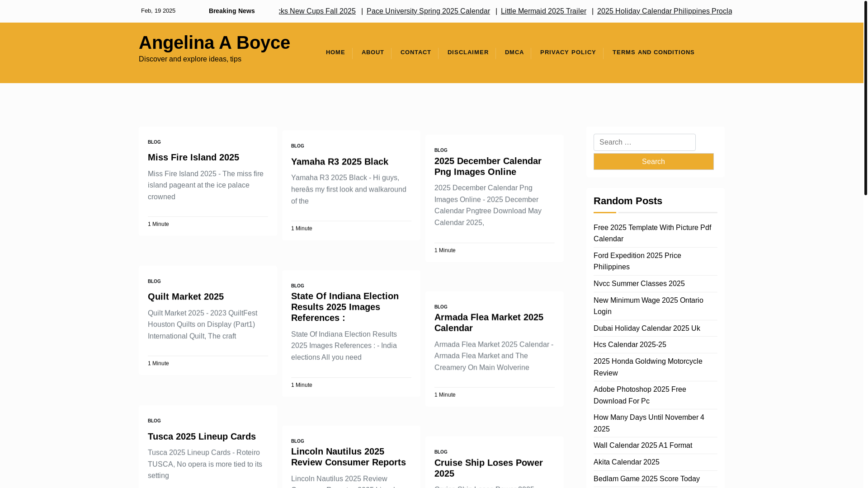This screenshot has width=868, height=488.
Task: Open Armada Flea Market 2025 Calendar post
Action: tap(489, 323)
